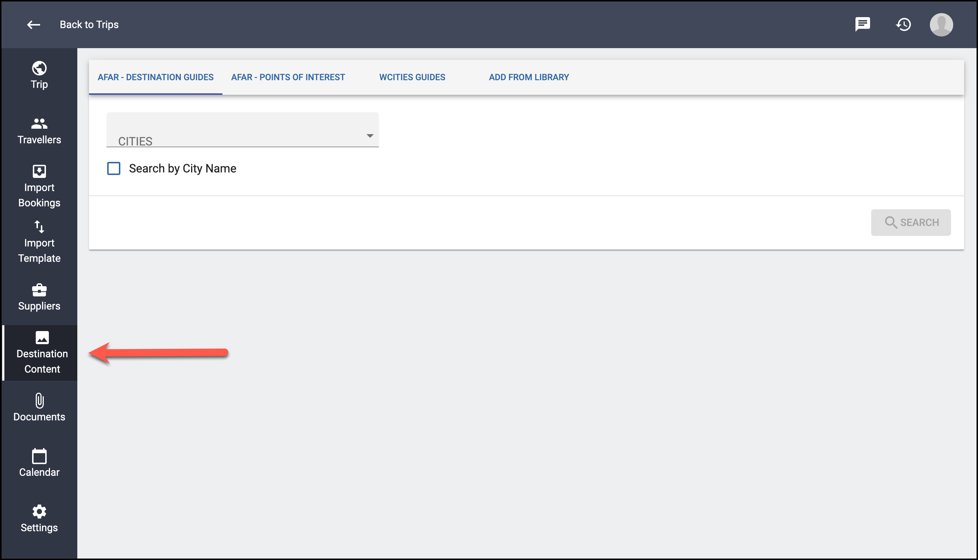Click the Back to Trips link
This screenshot has height=560, width=978.
[89, 25]
